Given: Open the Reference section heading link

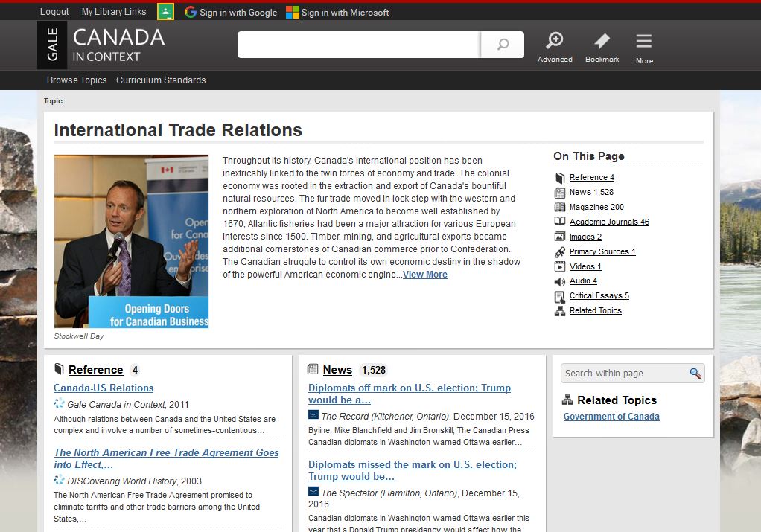Looking at the screenshot, I should pyautogui.click(x=95, y=370).
